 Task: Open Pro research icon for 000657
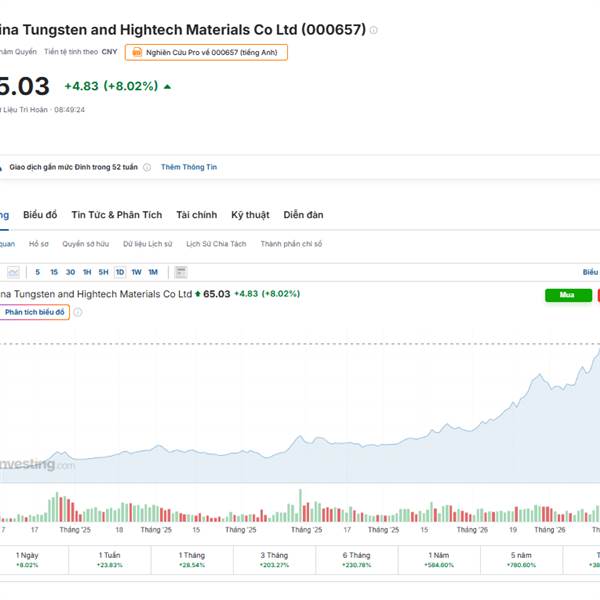point(137,52)
